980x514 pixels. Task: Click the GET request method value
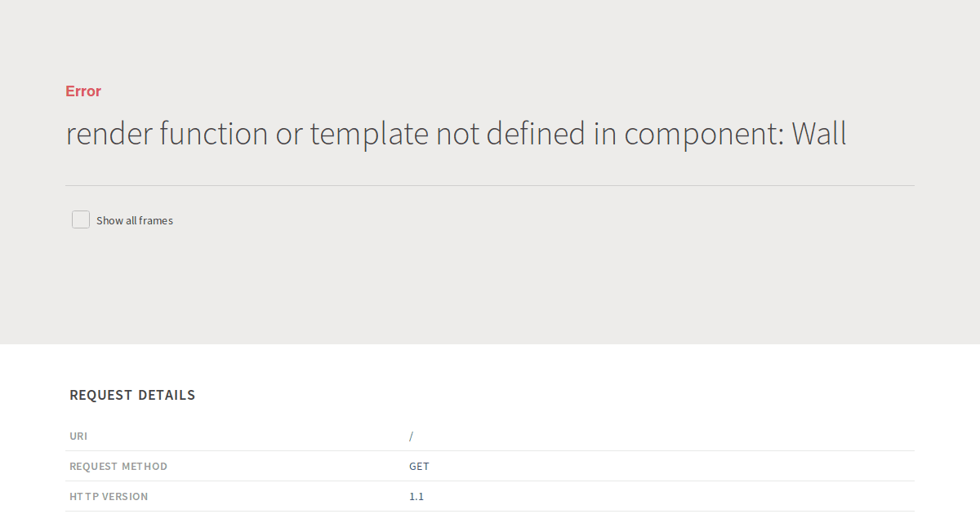(419, 466)
